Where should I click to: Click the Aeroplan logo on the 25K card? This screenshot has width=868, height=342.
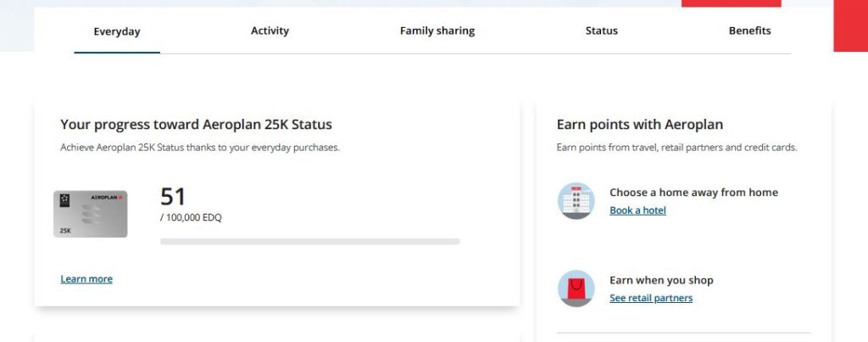106,198
